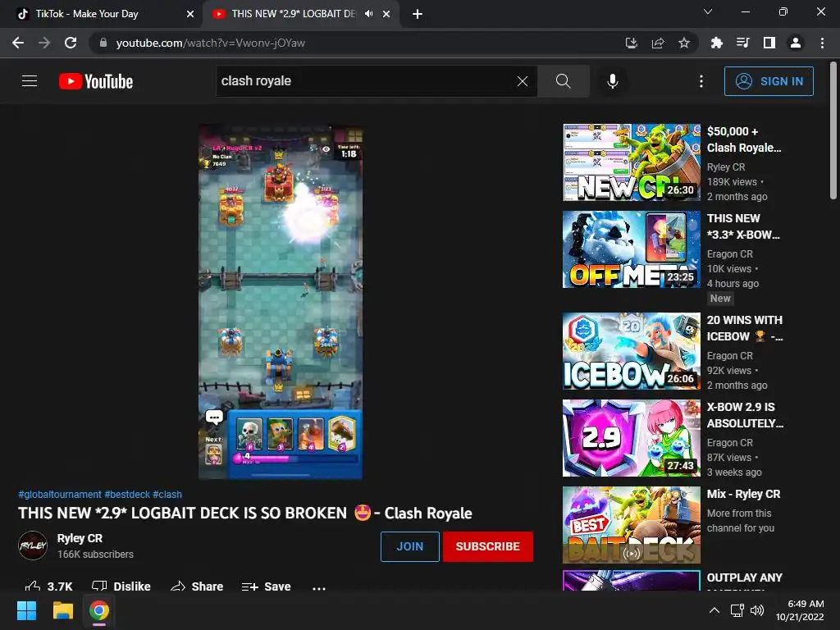Viewport: 840px width, 630px height.
Task: Open network status tray icon
Action: point(737,609)
